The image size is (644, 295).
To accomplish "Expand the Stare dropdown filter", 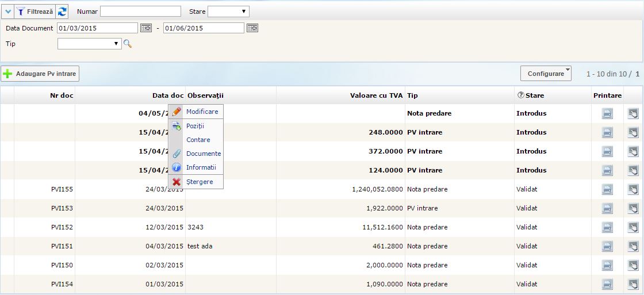I will (x=228, y=12).
